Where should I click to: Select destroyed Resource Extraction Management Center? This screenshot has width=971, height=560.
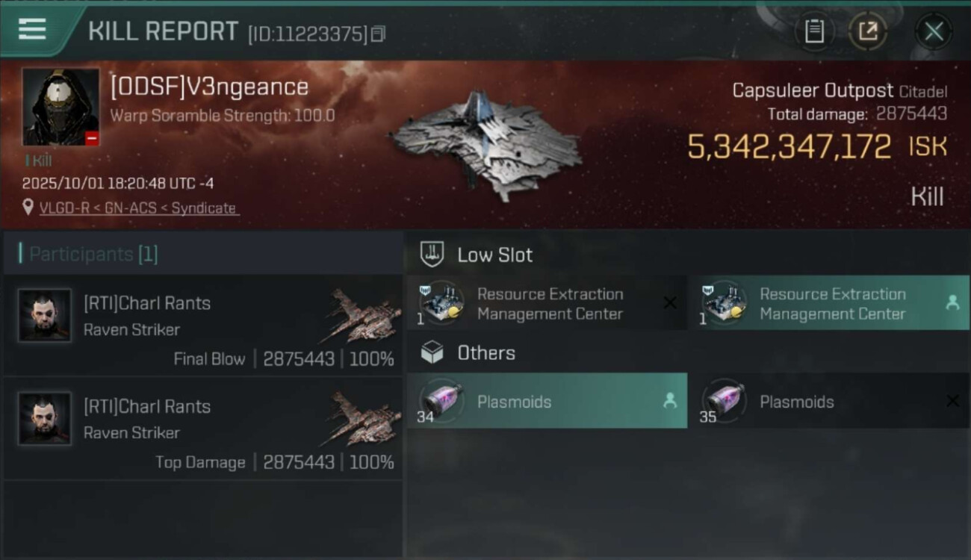(x=546, y=304)
